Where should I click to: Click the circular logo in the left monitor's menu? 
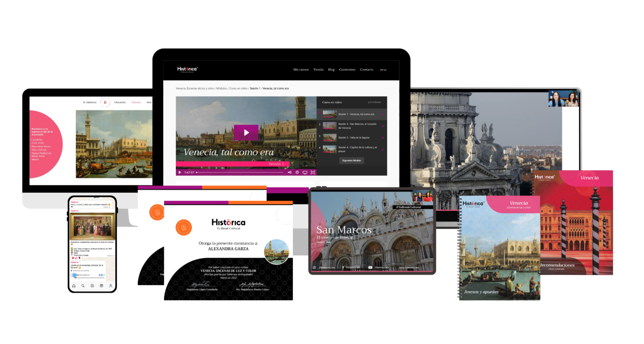coord(105,102)
